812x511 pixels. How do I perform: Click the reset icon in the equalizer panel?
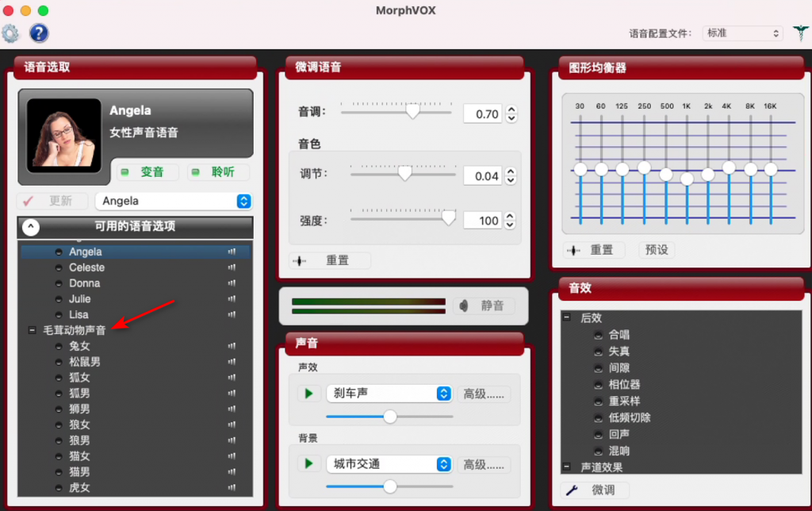point(573,250)
